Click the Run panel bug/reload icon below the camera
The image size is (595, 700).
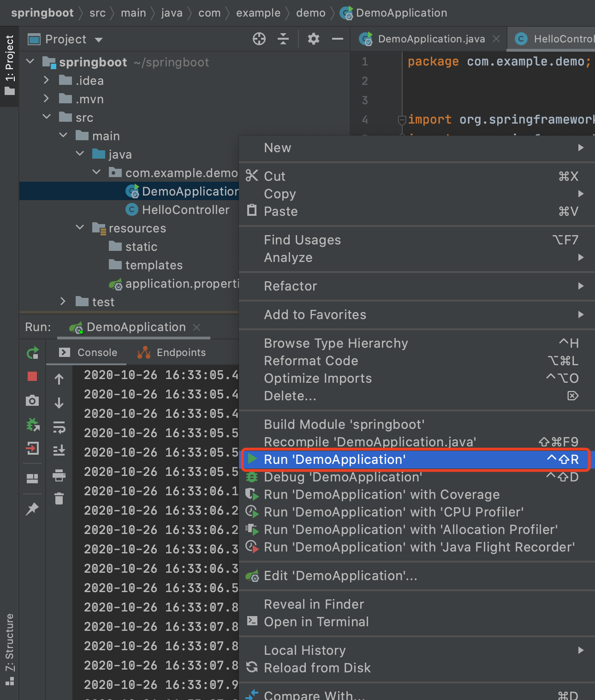[32, 424]
